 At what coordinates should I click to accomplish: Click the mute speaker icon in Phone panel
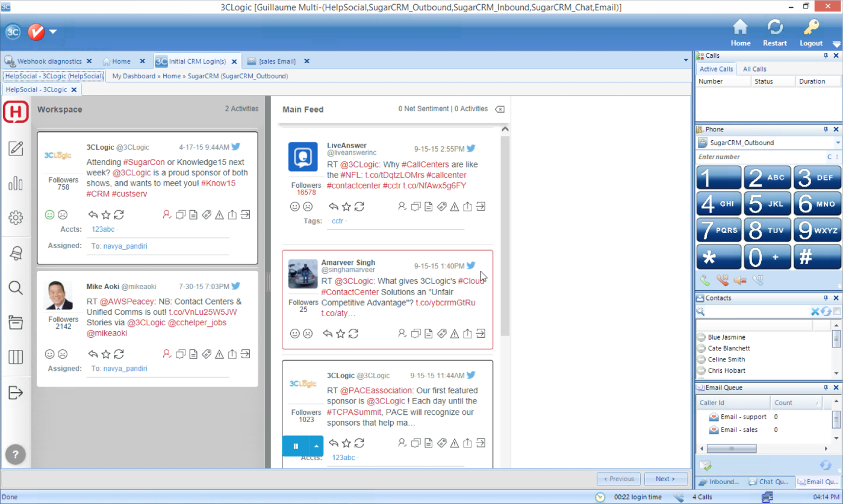740,280
